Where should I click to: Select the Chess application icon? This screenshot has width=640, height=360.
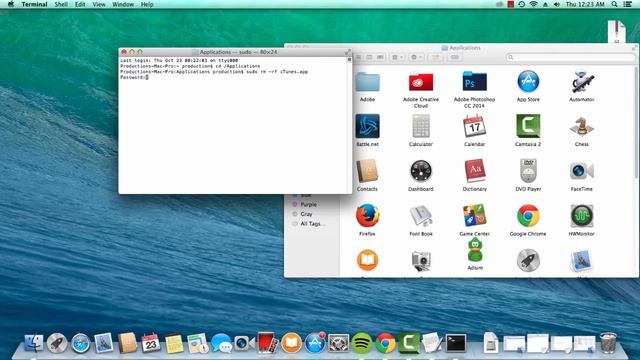[x=582, y=127]
